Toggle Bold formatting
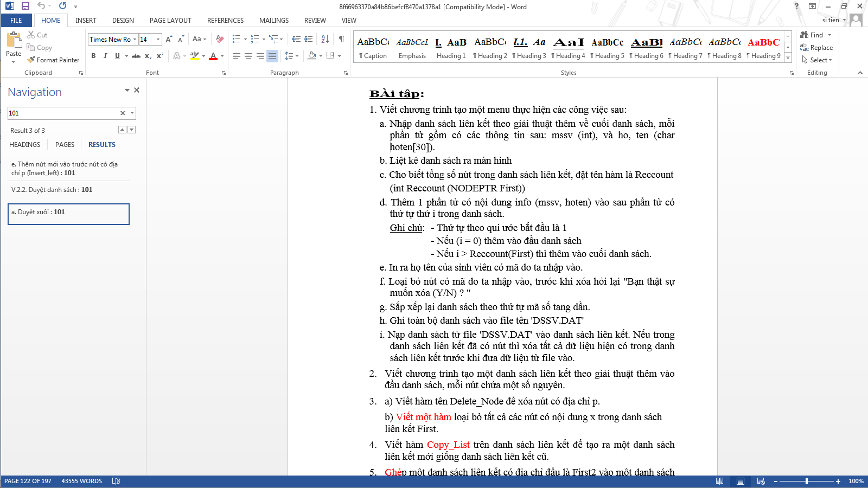This screenshot has width=868, height=488. (93, 56)
